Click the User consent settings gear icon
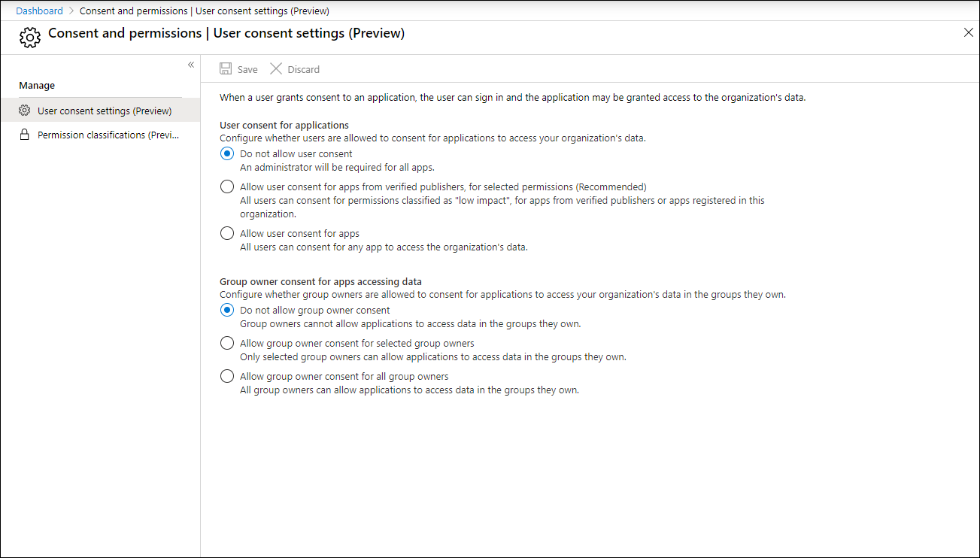980x558 pixels. [x=24, y=111]
